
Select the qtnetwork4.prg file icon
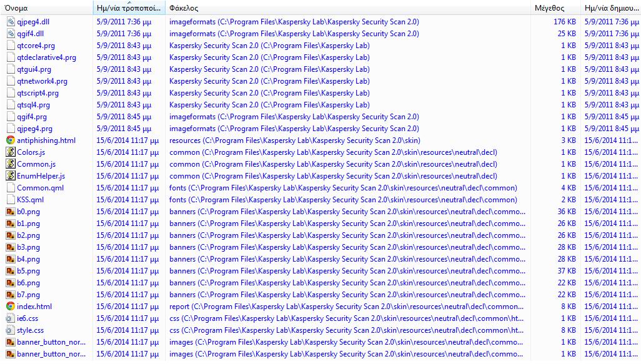coord(11,81)
